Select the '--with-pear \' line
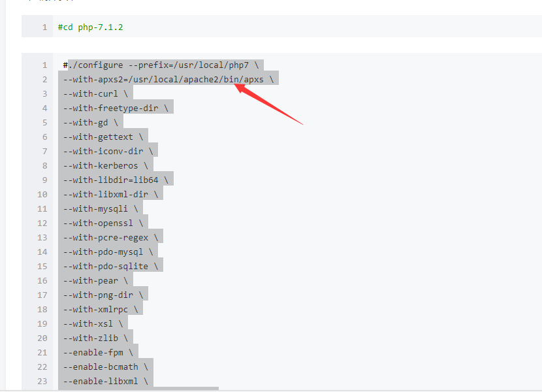 coord(95,280)
